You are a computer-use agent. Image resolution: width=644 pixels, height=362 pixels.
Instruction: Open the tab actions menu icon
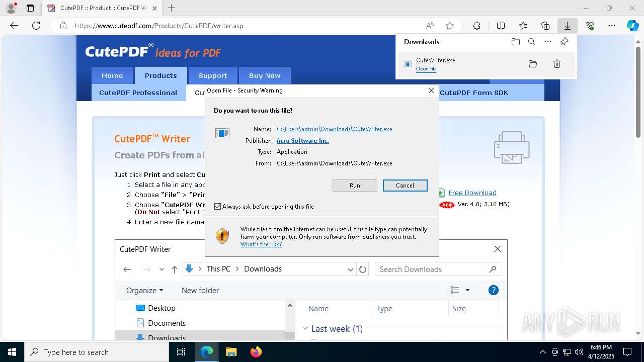tap(30, 8)
